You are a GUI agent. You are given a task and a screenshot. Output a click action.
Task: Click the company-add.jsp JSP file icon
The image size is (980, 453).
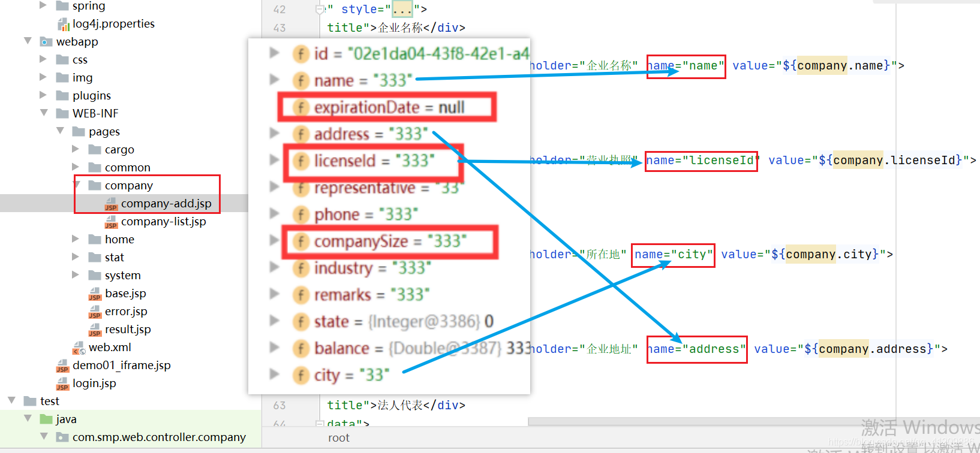click(x=111, y=204)
